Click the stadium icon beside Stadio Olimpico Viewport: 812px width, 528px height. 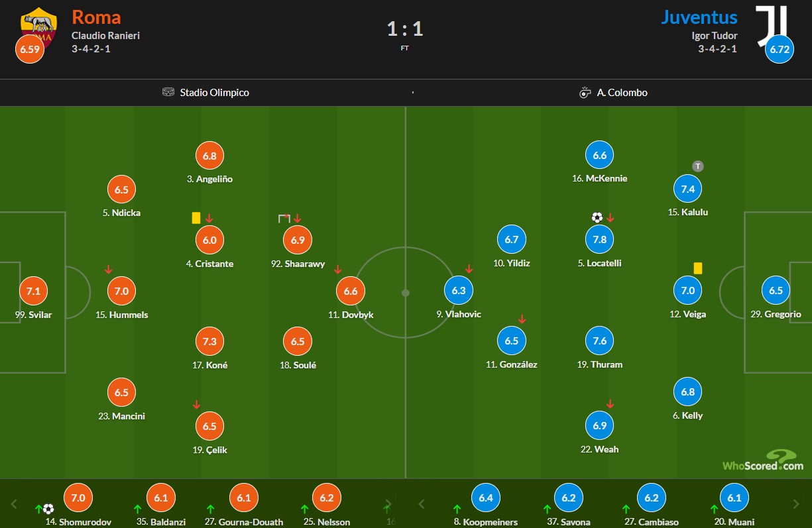(168, 92)
